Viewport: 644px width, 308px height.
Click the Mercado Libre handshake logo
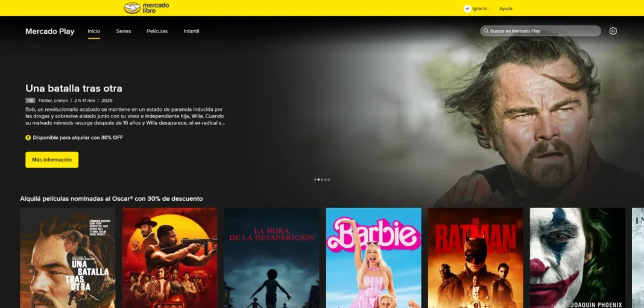132,8
